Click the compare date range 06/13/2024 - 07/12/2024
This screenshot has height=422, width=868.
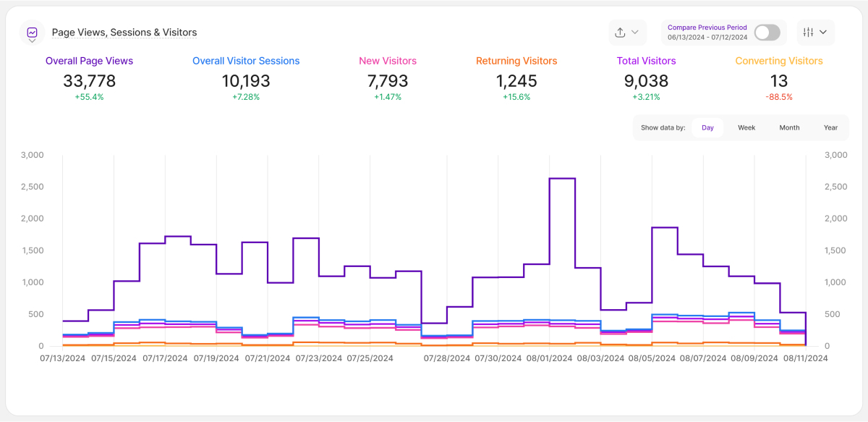point(707,37)
